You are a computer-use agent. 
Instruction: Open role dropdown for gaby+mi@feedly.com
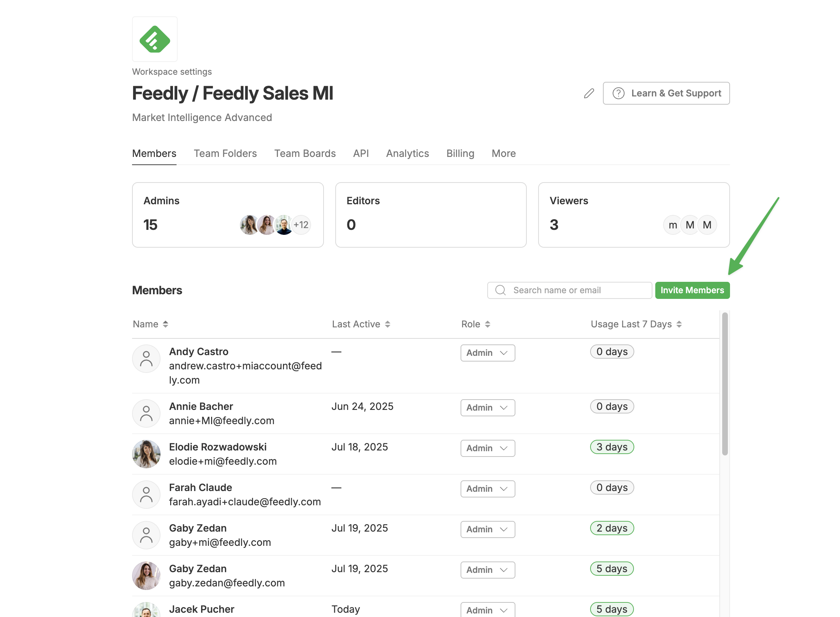[487, 529]
